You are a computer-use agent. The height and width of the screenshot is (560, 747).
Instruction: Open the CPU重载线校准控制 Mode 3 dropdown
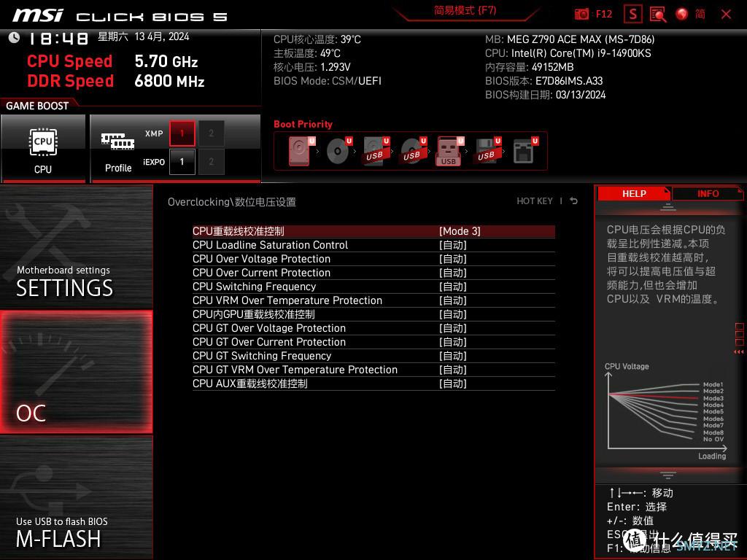pos(460,231)
